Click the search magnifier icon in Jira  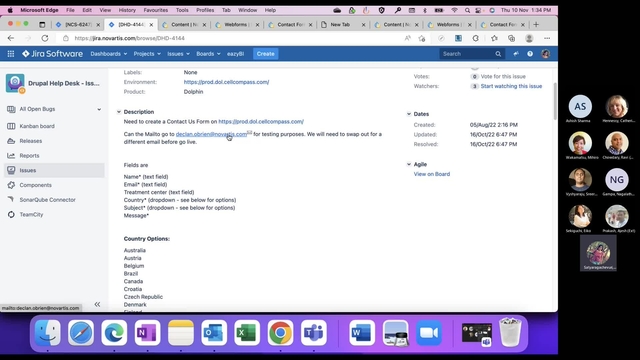(498, 54)
